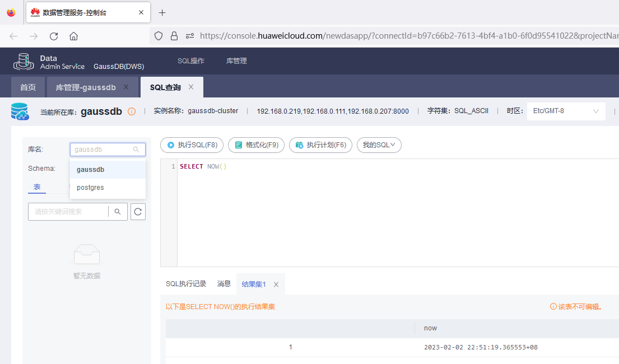Screen dimensions: 619x364
Task: Run the query with 执行SQL(F8) button
Action: [x=192, y=144]
